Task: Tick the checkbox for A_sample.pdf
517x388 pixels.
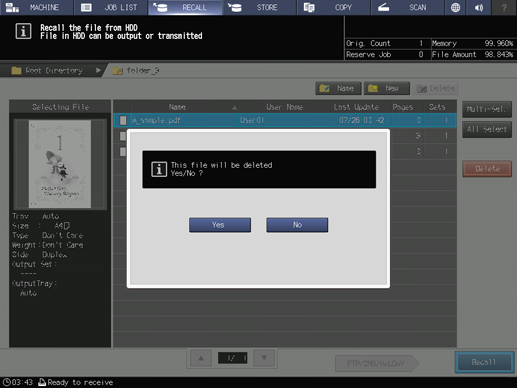Action: [123, 120]
